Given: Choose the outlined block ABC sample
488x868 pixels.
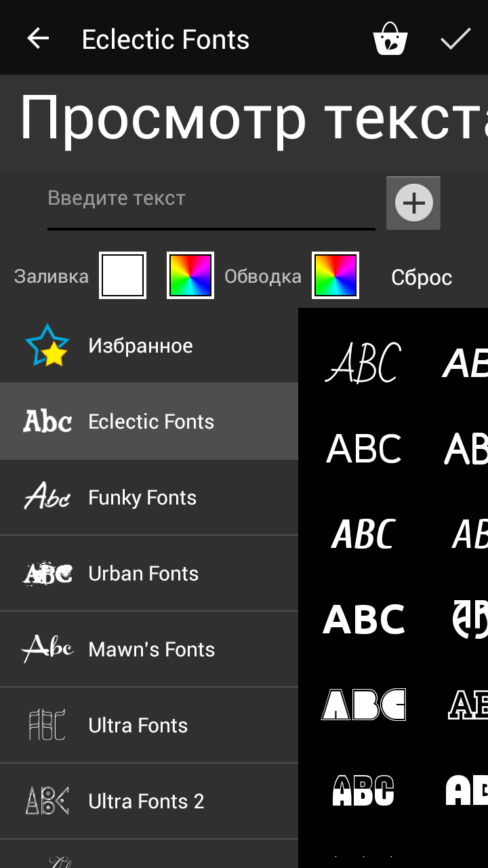Looking at the screenshot, I should coord(363,705).
